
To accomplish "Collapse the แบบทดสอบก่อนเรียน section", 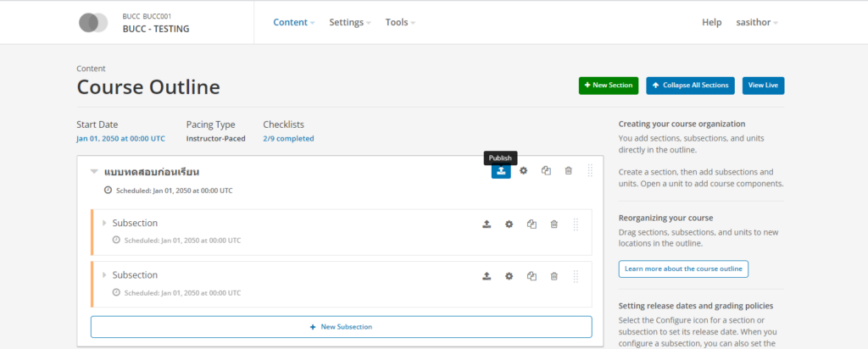I will [95, 172].
